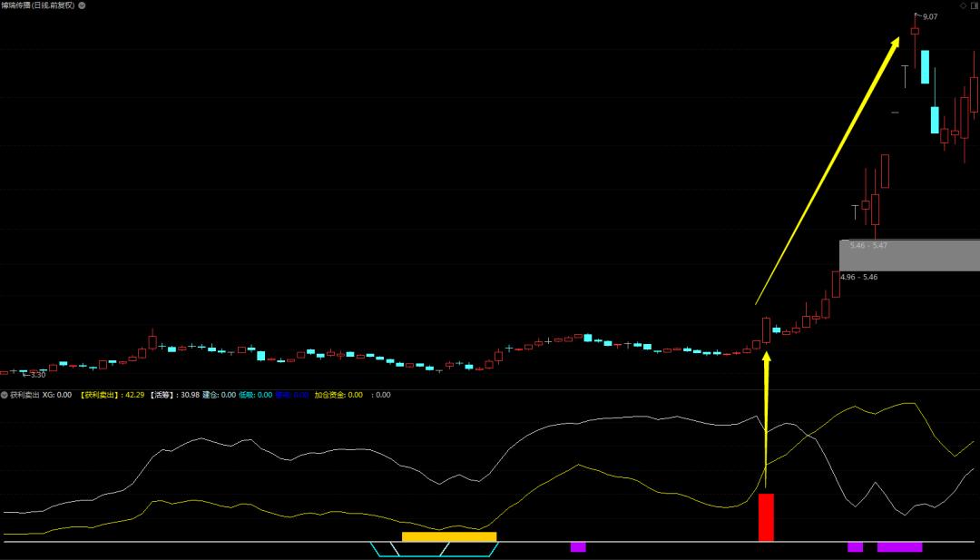980x560 pixels.
Task: Click the panel layout icon at top right
Action: pos(975,5)
